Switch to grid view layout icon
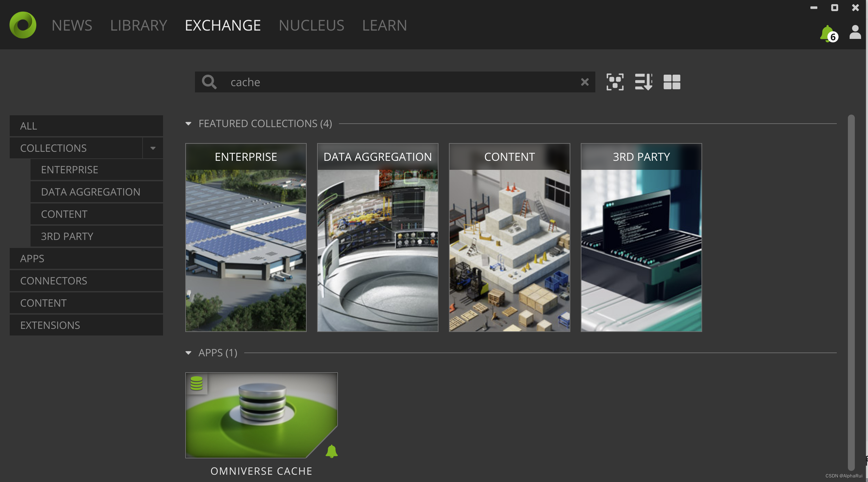The width and height of the screenshot is (868, 482). (x=672, y=82)
